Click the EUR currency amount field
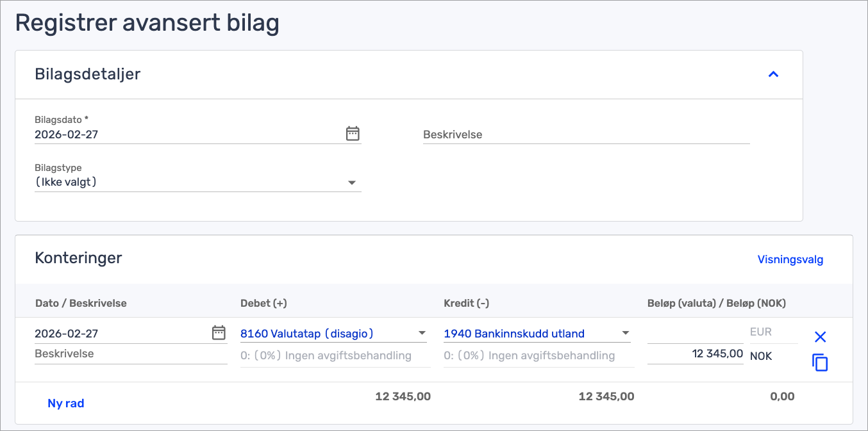 point(695,332)
